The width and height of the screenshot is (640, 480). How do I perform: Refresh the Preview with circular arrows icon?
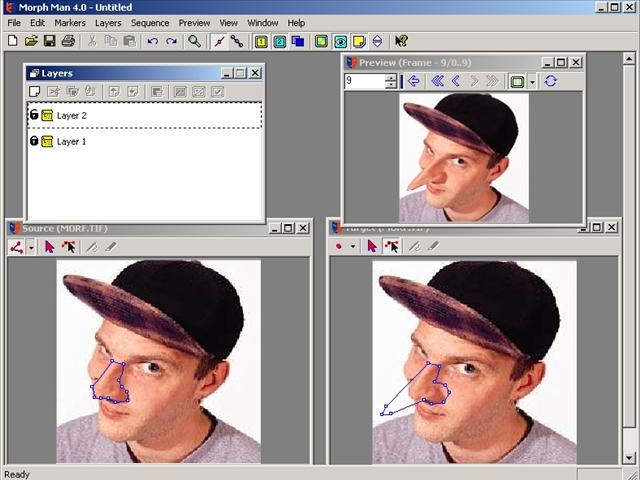550,81
